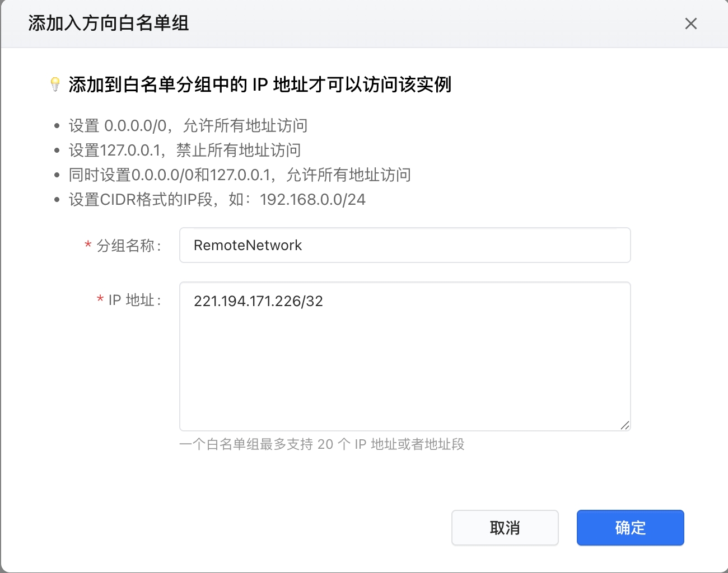Click the 分组名称 field label

click(x=128, y=246)
